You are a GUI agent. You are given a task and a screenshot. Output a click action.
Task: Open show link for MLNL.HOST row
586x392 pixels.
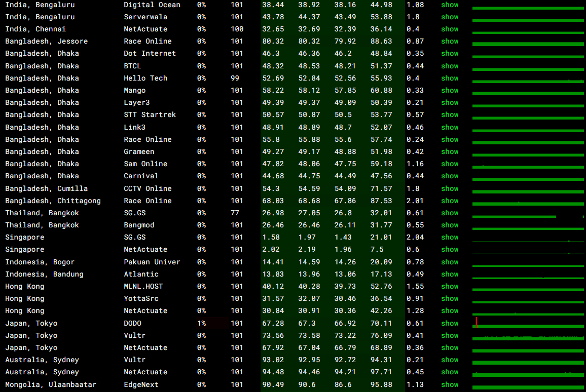pyautogui.click(x=450, y=286)
